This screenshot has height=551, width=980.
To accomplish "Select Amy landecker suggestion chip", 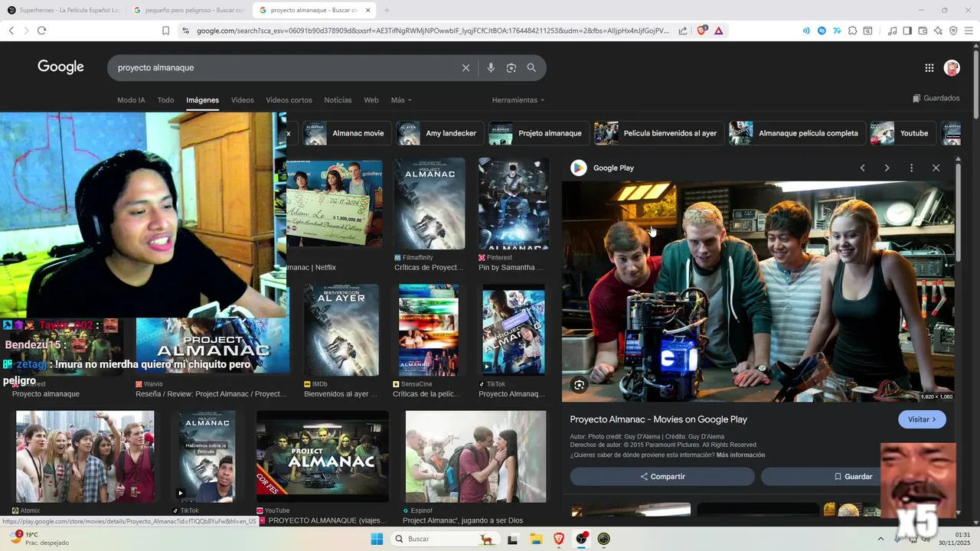I will point(439,133).
